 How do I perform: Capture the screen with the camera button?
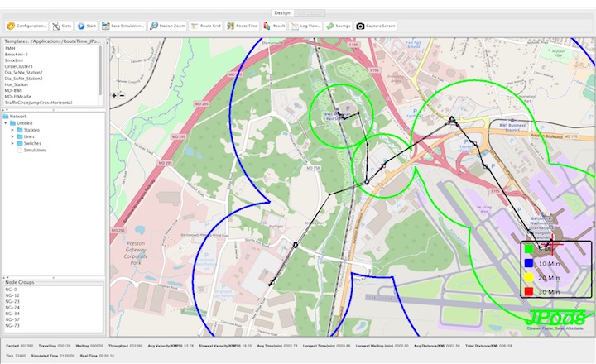click(377, 26)
